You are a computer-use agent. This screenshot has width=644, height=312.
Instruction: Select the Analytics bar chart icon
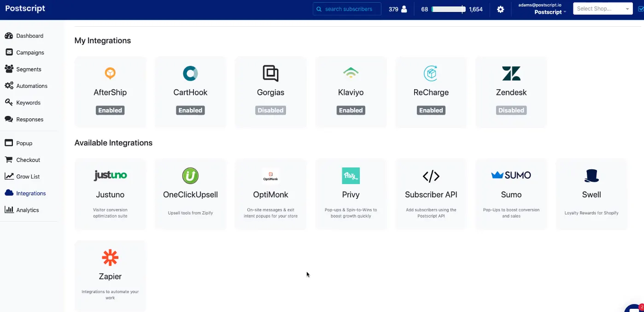pyautogui.click(x=9, y=210)
